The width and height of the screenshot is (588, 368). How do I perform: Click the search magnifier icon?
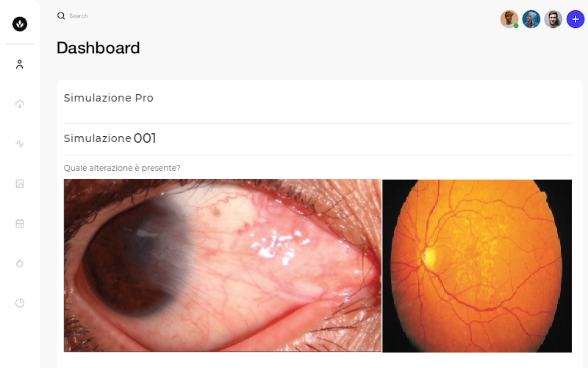61,15
